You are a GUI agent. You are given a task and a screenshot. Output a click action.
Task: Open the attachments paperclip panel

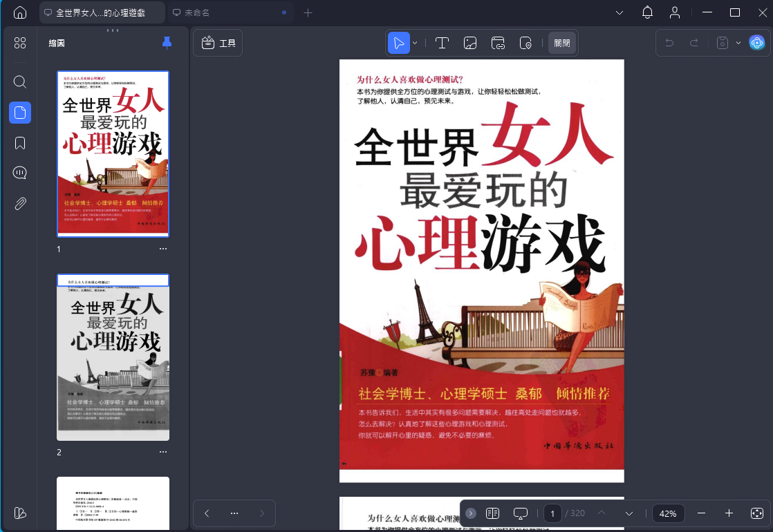(20, 203)
